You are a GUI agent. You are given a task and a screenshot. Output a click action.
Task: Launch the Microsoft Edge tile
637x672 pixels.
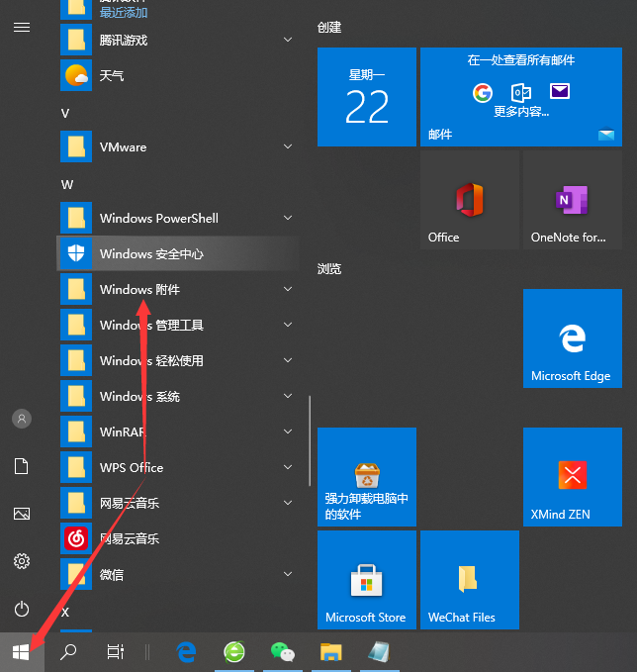point(572,337)
